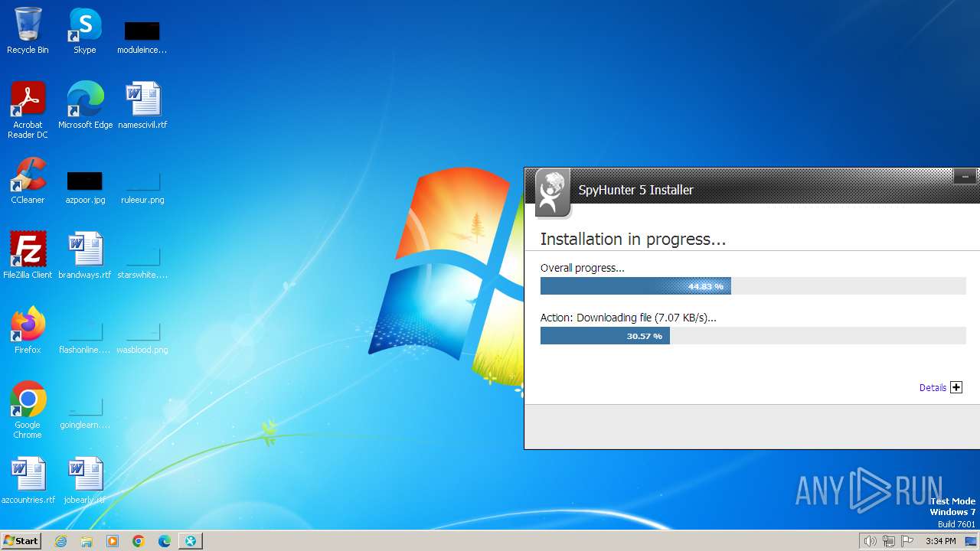This screenshot has width=980, height=551.
Task: Select azpoor.jpg image file
Action: tap(85, 187)
